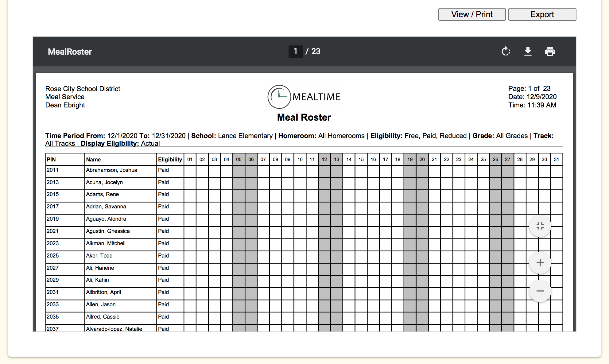Click the Name column header
The width and height of the screenshot is (609, 364).
(x=93, y=160)
